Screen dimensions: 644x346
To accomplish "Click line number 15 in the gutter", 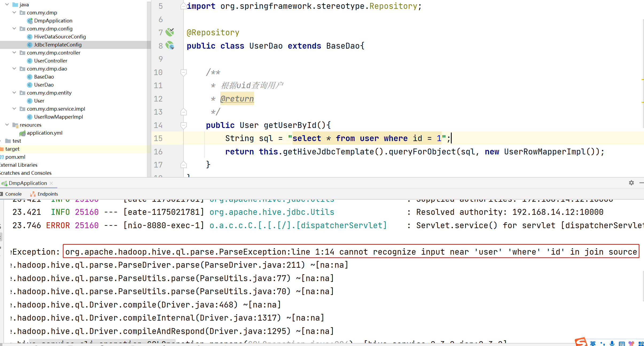I will 158,138.
